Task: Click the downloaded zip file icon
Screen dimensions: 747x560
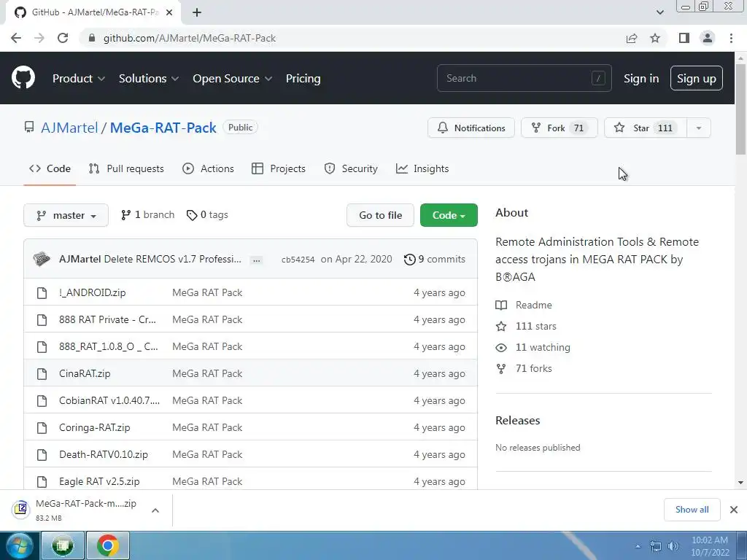Action: coord(21,509)
